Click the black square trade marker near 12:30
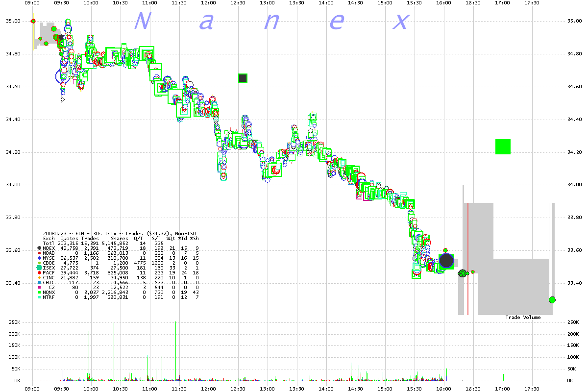 click(243, 78)
